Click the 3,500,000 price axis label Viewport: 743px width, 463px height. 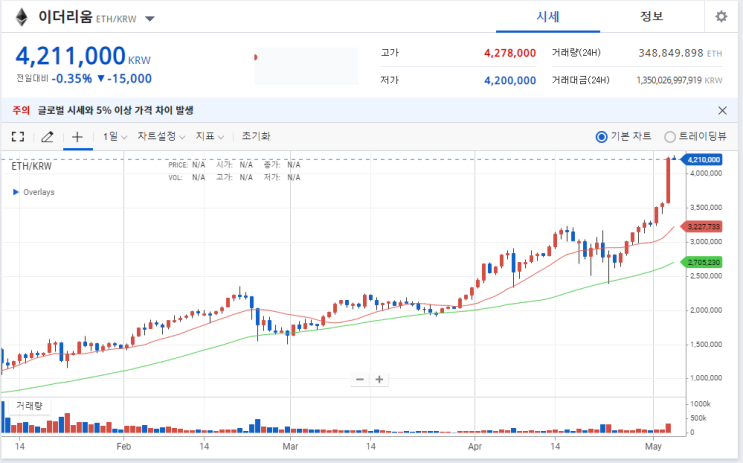tap(706, 208)
